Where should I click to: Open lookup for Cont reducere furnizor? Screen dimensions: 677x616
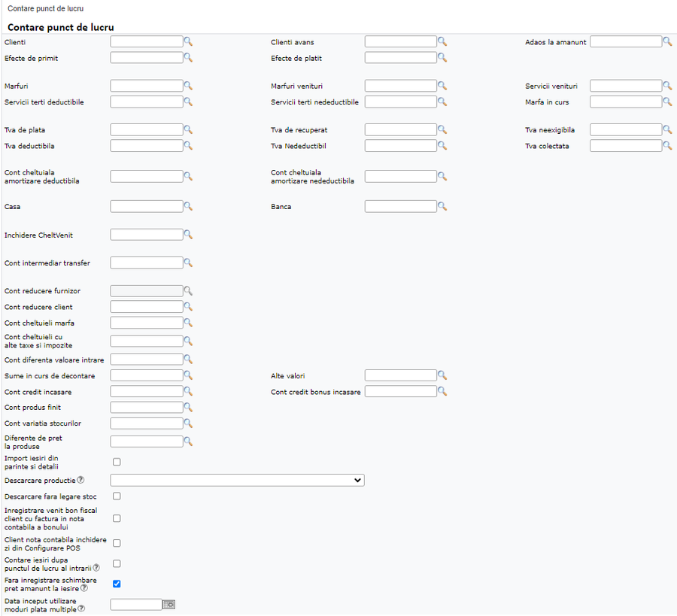point(189,291)
